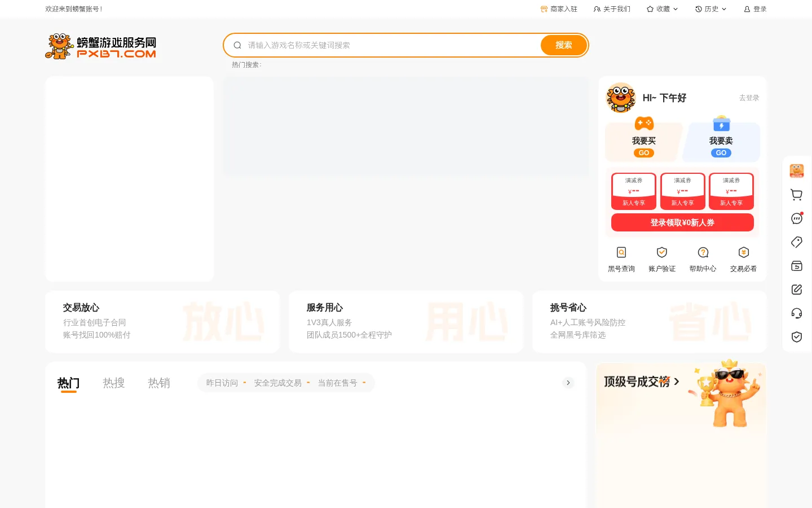Click the price tag icon in sidebar
The height and width of the screenshot is (508, 812).
(x=796, y=242)
